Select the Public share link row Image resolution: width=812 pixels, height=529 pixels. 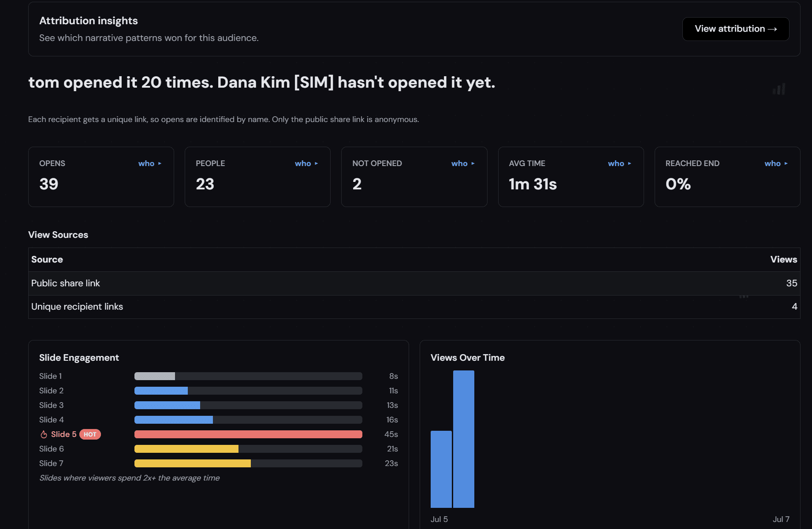coord(414,283)
